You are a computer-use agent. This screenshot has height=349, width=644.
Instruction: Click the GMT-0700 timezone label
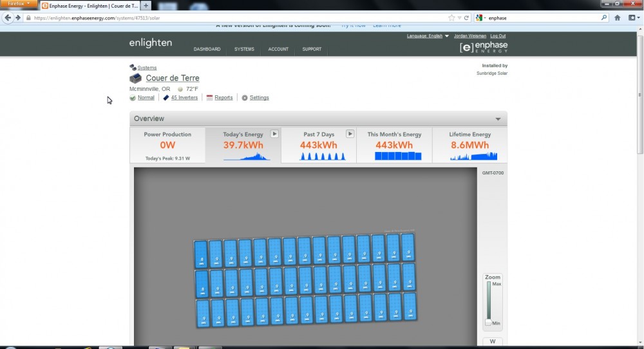coord(493,173)
